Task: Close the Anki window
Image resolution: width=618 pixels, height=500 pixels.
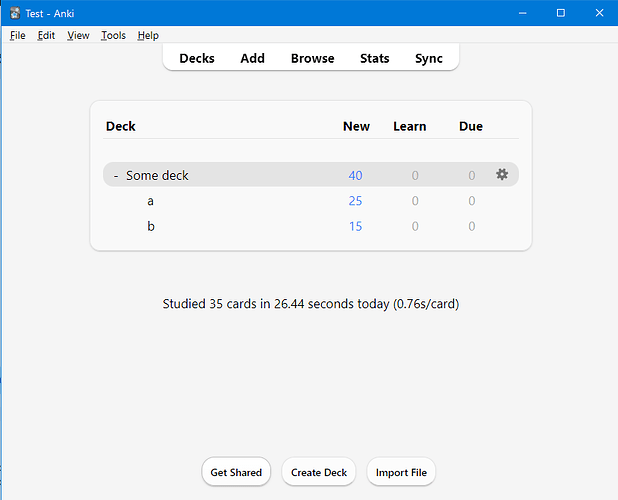Action: click(599, 13)
